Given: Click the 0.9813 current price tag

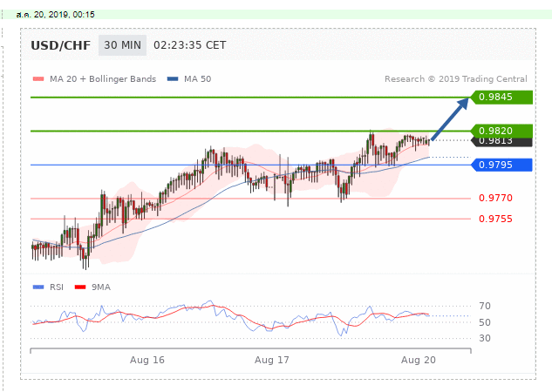Looking at the screenshot, I should [501, 142].
